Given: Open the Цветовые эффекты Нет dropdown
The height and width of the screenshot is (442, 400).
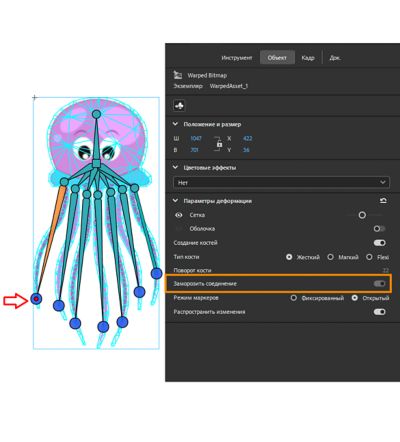Looking at the screenshot, I should pos(281,182).
